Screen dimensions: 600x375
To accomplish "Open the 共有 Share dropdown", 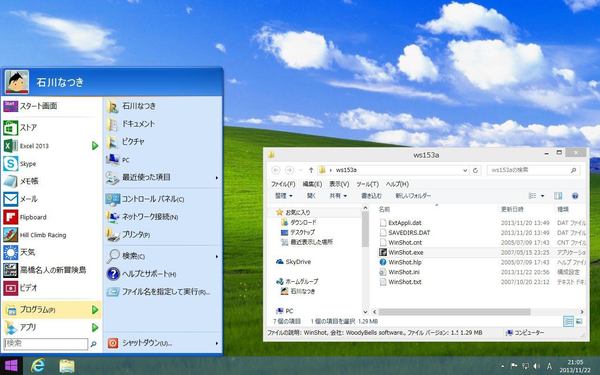I will click(338, 196).
